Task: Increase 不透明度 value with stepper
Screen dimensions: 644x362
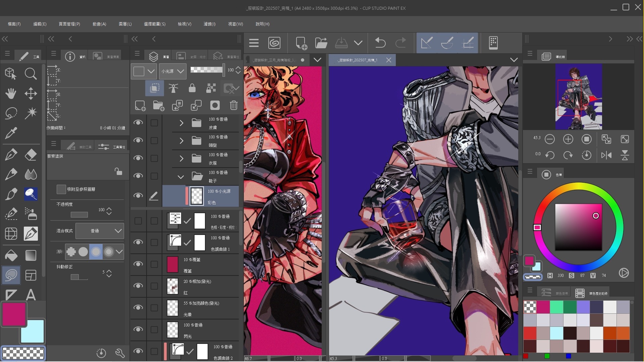Action: tap(109, 208)
